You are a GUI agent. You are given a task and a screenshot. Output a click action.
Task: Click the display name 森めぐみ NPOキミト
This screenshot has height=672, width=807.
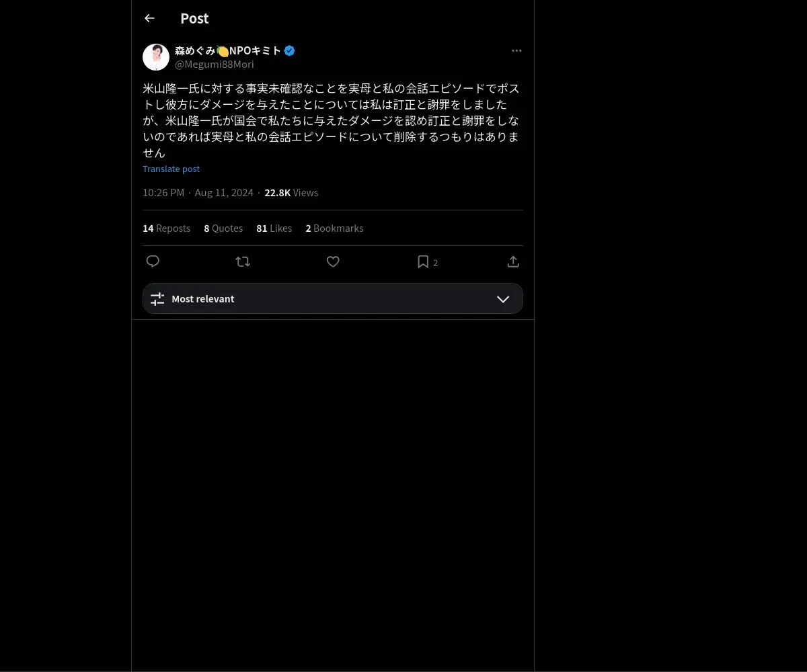tap(228, 50)
